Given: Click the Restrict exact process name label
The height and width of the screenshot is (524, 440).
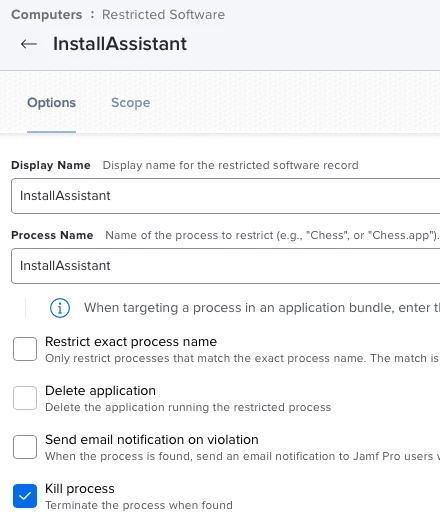Looking at the screenshot, I should click(131, 342).
